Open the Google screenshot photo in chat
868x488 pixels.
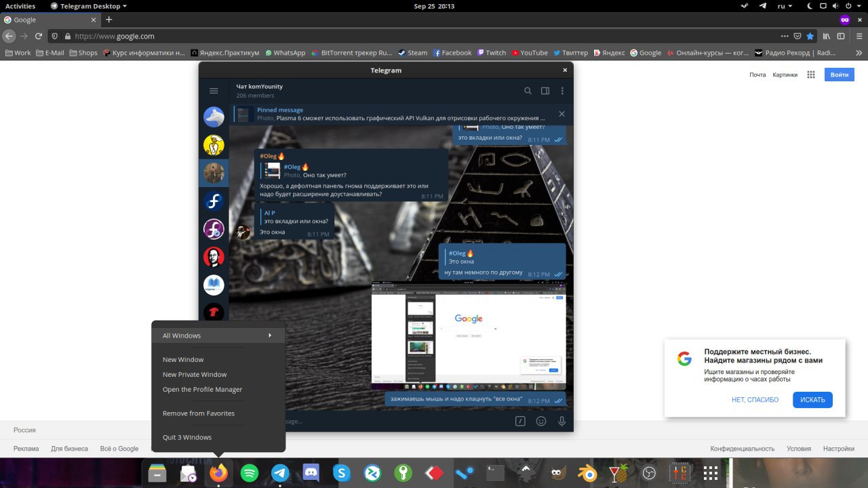point(469,335)
